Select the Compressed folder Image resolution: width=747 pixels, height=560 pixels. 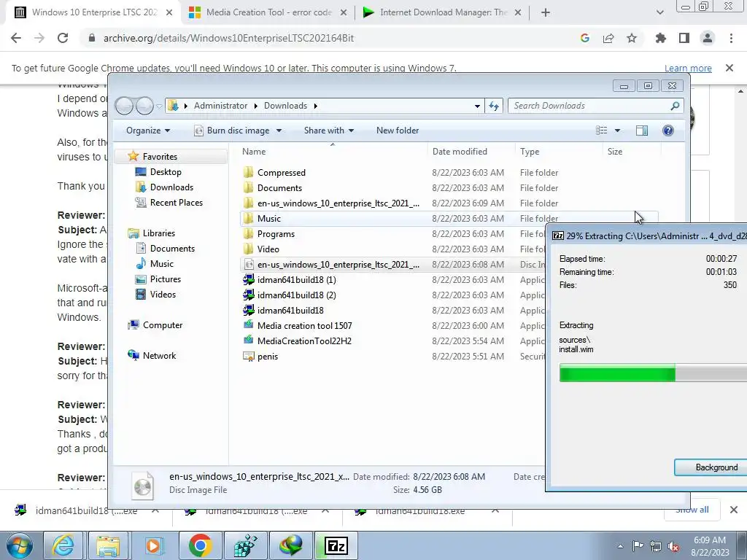tap(281, 172)
